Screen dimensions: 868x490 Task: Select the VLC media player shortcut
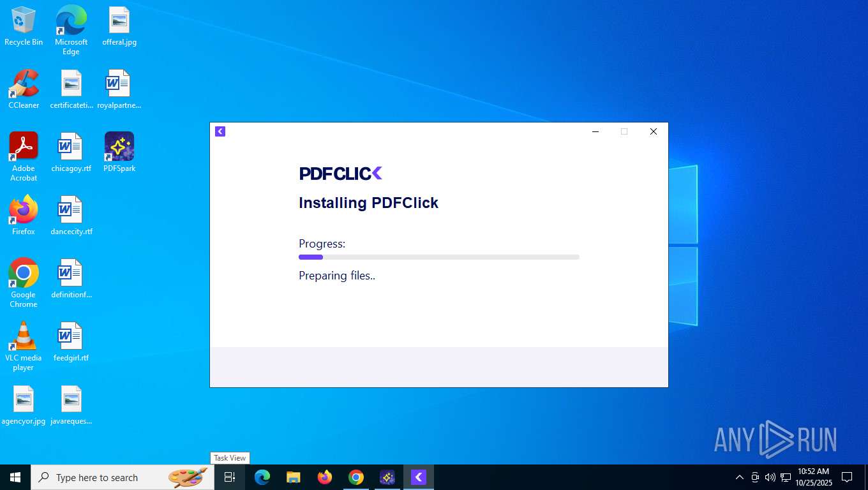[24, 346]
